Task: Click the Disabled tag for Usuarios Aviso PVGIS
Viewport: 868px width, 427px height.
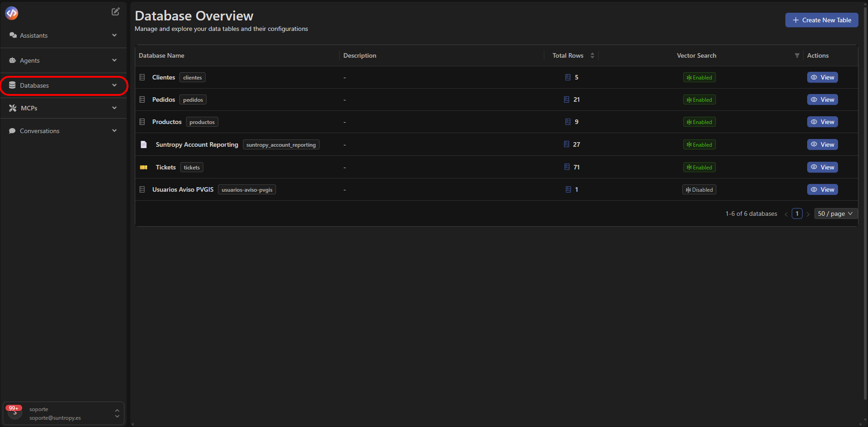Action: pyautogui.click(x=699, y=190)
